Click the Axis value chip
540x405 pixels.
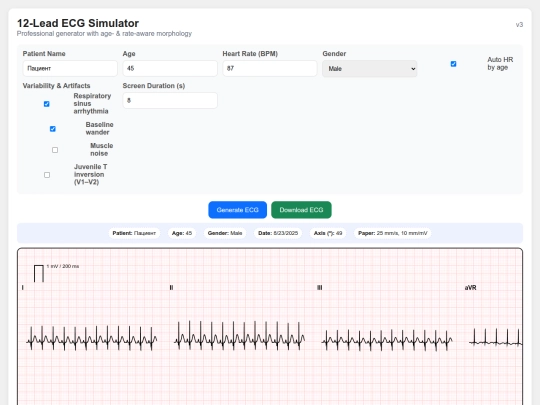pos(328,233)
